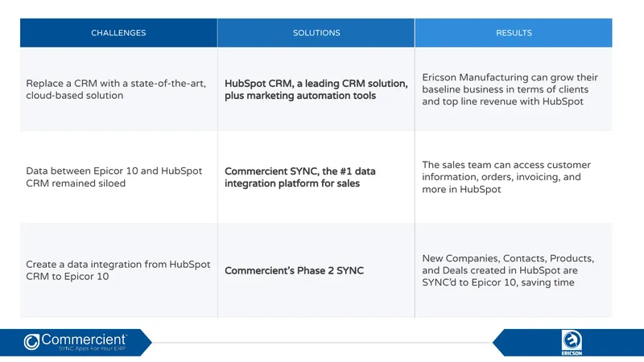Click 'Commercient's Phase 2 SYNC' text
644x362 pixels.
[294, 271]
